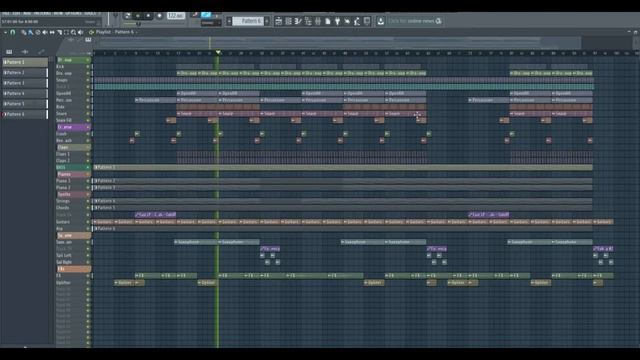Select the playlist draw pencil tool
The width and height of the screenshot is (640, 360).
pos(23,32)
